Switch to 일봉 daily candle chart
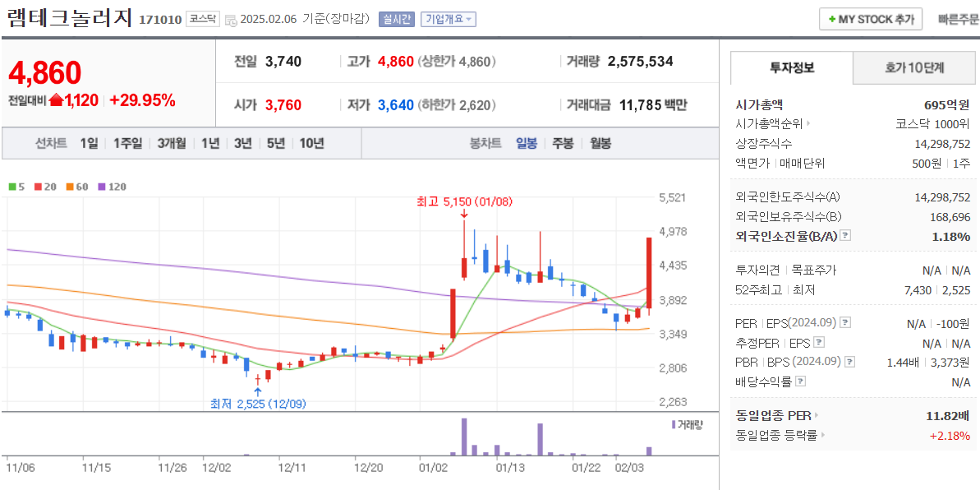980x490 pixels. (x=526, y=143)
